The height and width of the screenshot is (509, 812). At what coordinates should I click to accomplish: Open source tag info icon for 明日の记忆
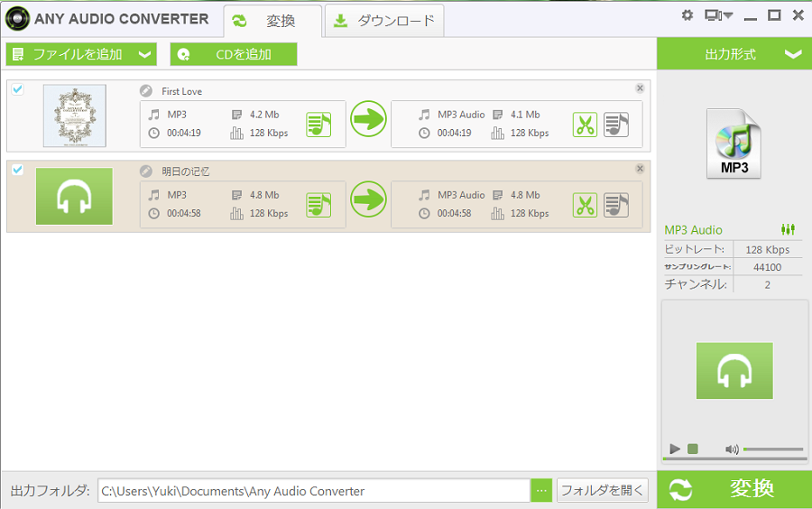(318, 205)
